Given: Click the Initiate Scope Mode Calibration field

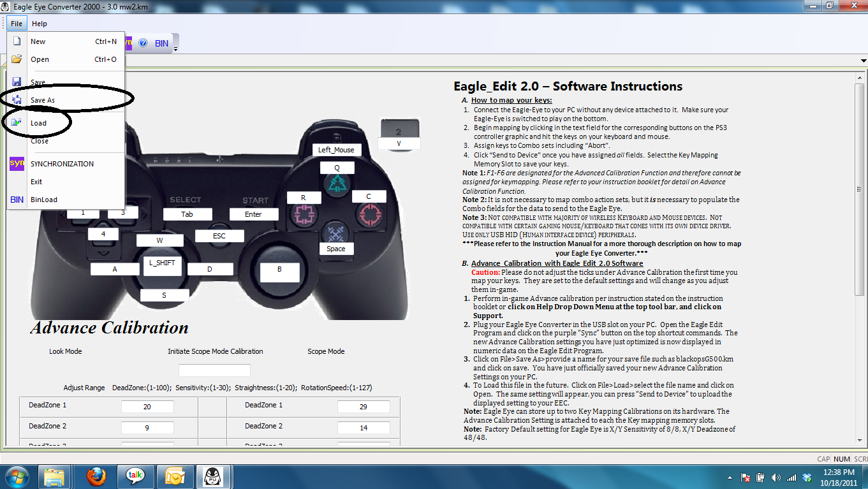Looking at the screenshot, I should (x=214, y=370).
